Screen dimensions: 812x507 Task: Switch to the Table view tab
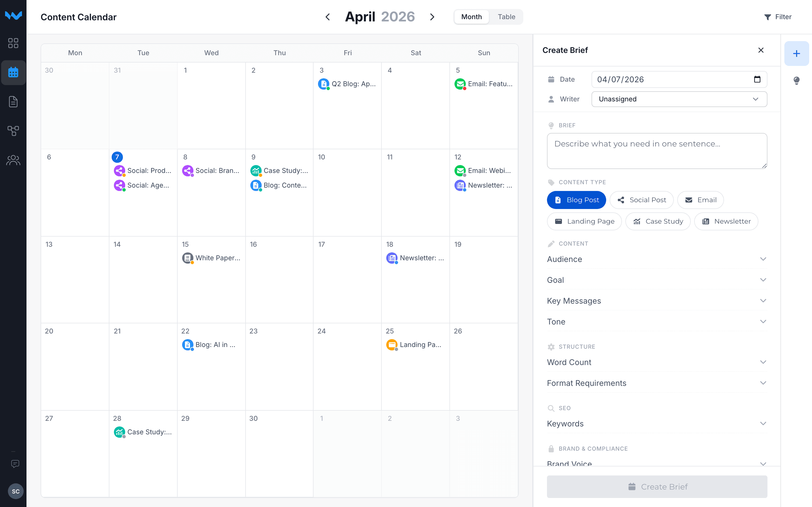pyautogui.click(x=506, y=16)
